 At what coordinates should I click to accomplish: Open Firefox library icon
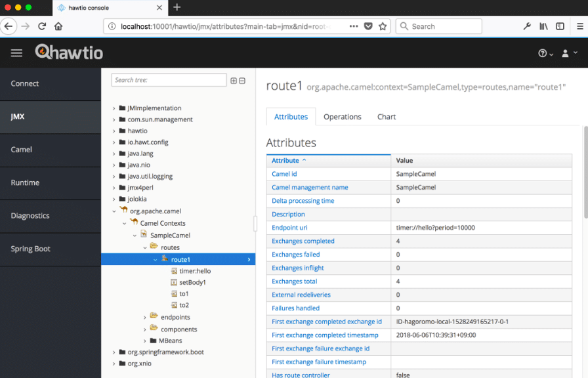(543, 26)
